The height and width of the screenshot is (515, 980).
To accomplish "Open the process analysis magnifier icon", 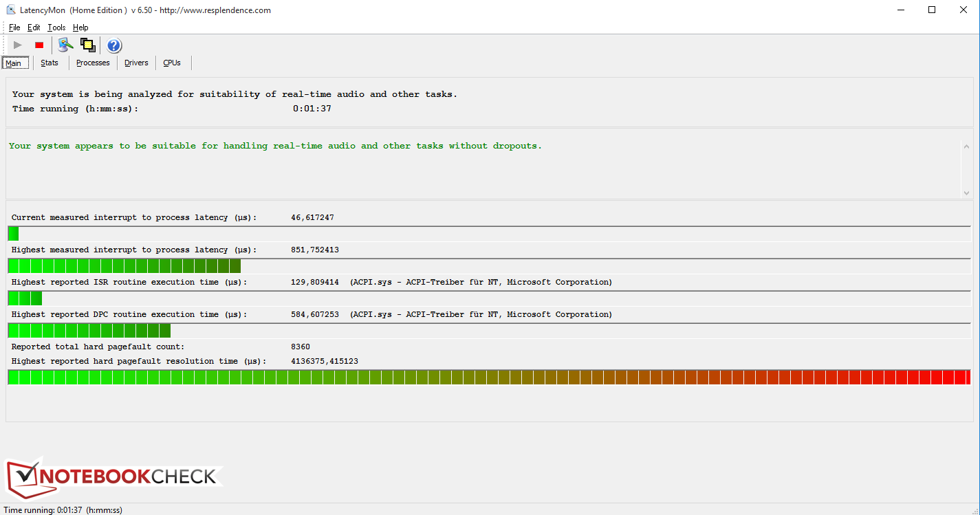I will [65, 45].
